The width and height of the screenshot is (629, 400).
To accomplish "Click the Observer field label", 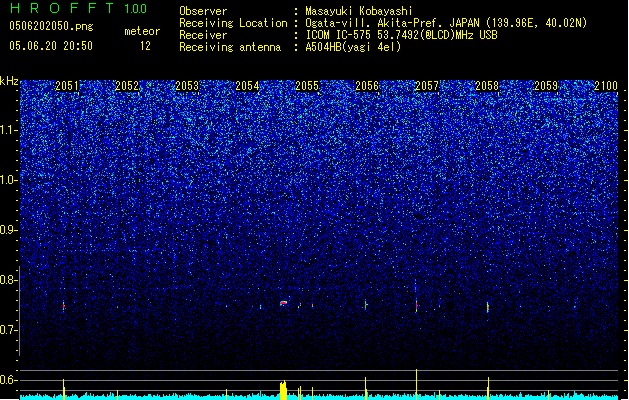I will (203, 11).
